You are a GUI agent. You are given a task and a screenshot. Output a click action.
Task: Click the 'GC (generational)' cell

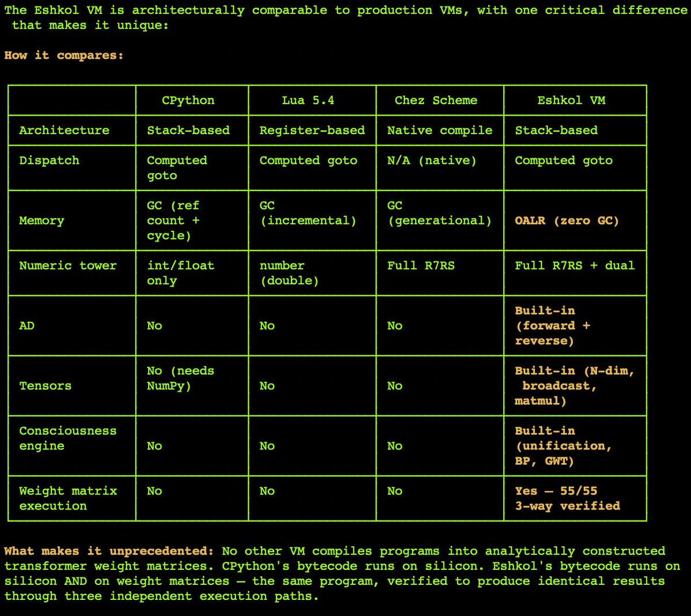[x=440, y=213]
